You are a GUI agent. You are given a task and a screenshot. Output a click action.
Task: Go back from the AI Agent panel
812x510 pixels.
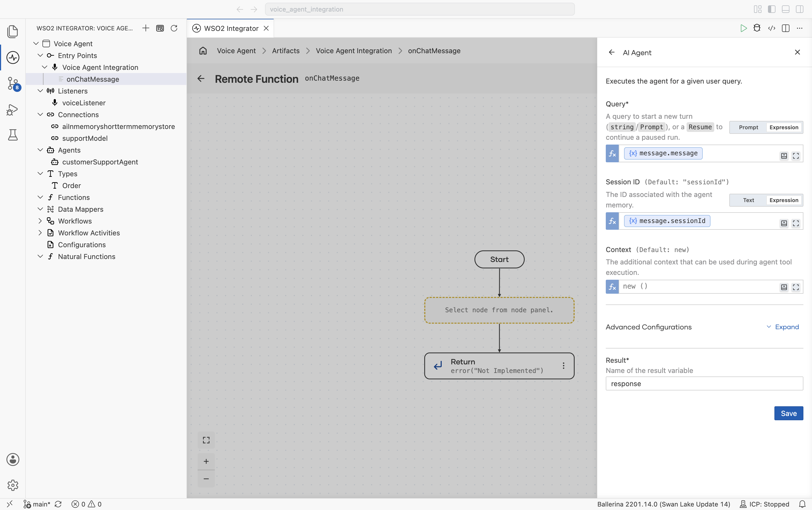coord(611,52)
